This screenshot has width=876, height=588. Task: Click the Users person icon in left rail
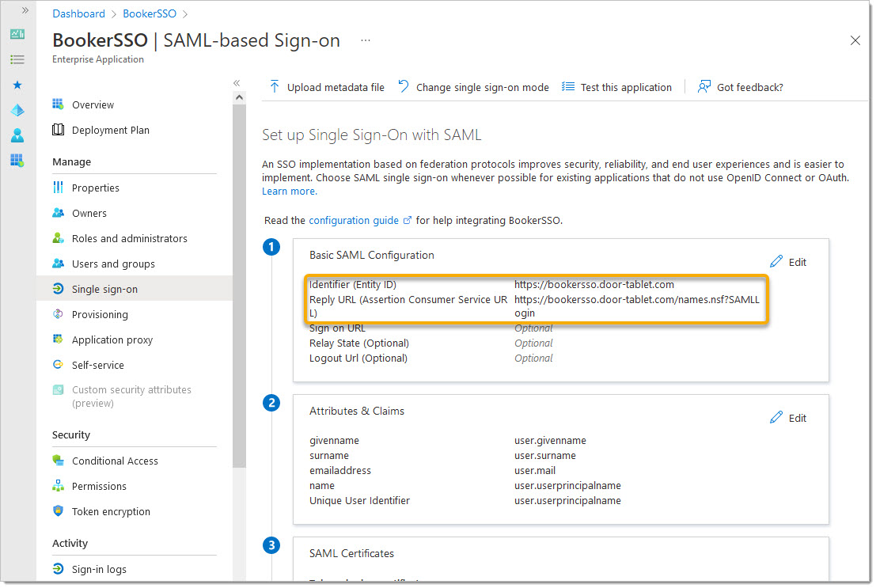[x=17, y=135]
